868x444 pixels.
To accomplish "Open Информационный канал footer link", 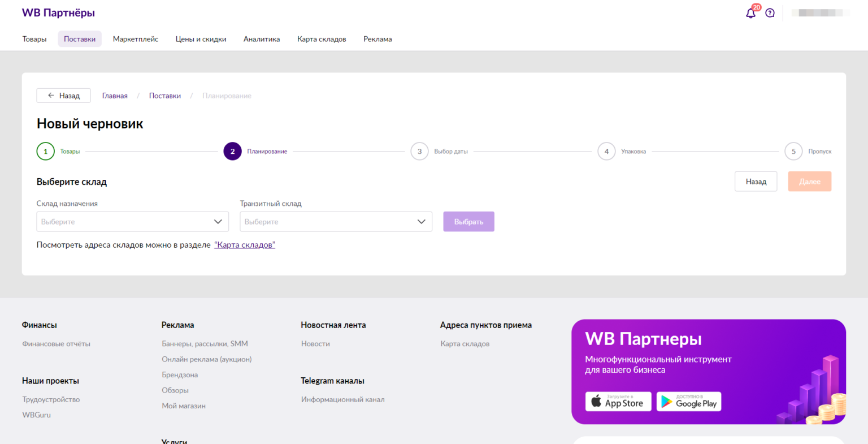I will tap(343, 399).
